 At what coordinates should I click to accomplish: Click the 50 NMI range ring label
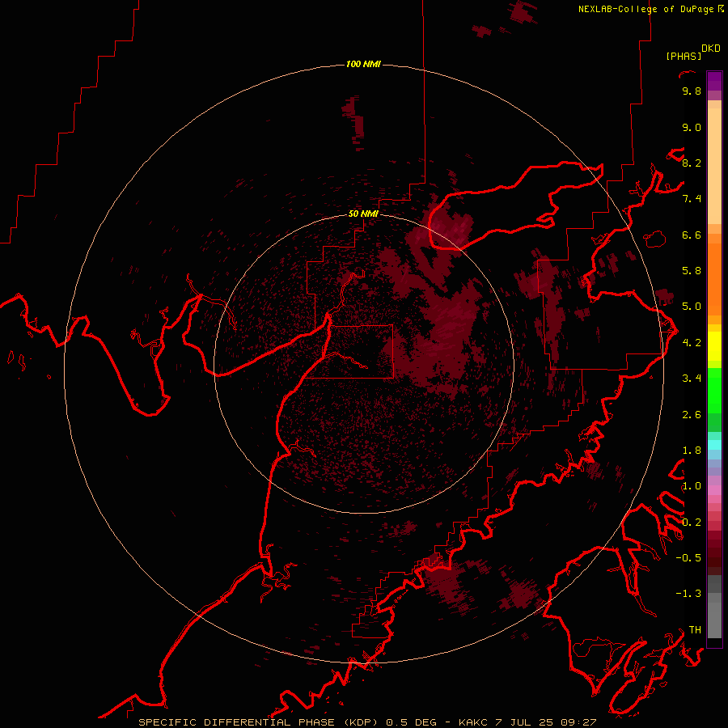[x=363, y=214]
